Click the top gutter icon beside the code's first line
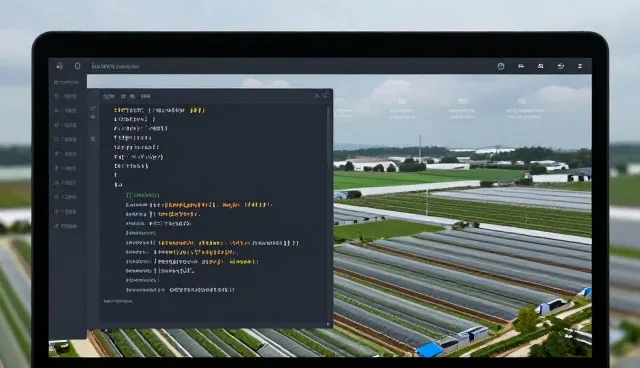 (x=93, y=109)
